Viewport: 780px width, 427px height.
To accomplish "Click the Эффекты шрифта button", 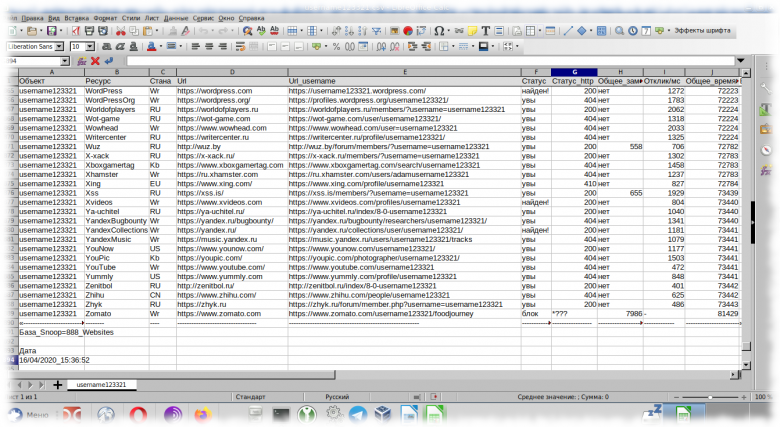I will tap(702, 31).
